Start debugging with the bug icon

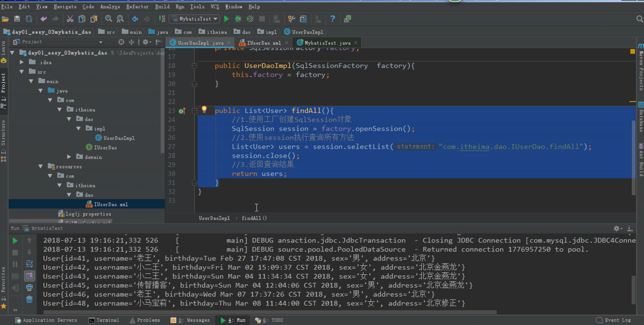pos(238,19)
